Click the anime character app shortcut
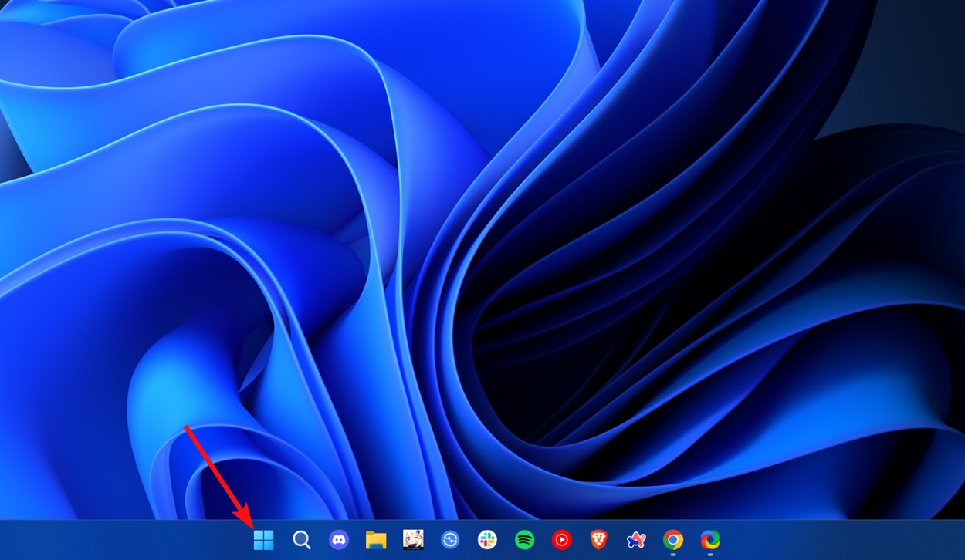The height and width of the screenshot is (560, 965). point(414,540)
